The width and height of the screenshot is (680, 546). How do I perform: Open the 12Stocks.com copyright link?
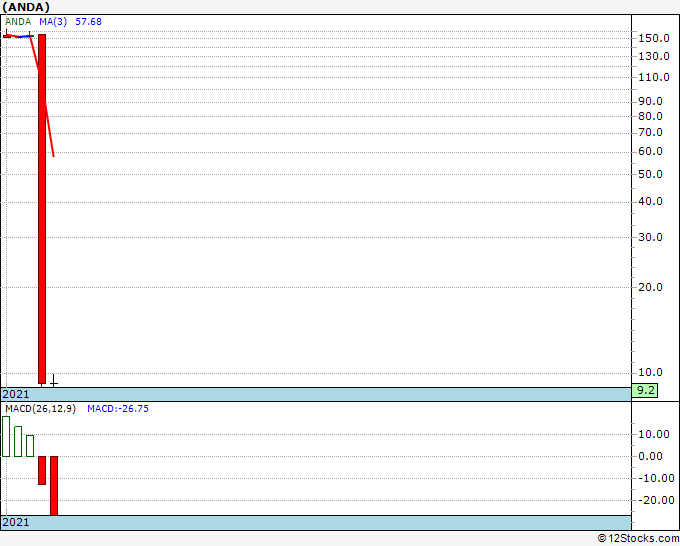point(638,539)
